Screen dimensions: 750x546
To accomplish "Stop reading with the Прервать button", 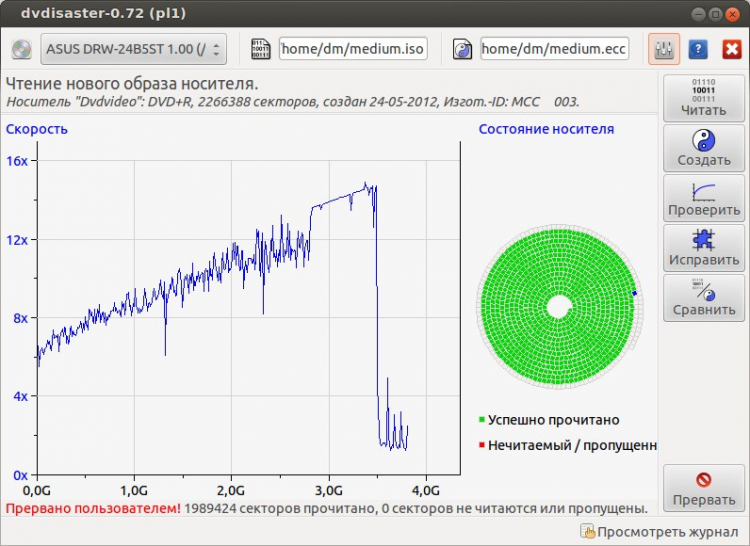I will coord(704,488).
